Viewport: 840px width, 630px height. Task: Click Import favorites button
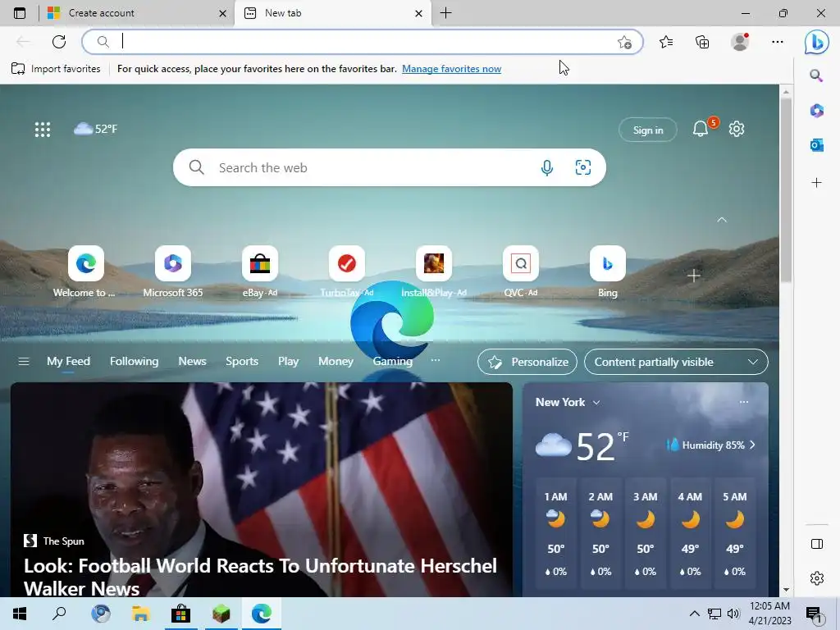[56, 69]
